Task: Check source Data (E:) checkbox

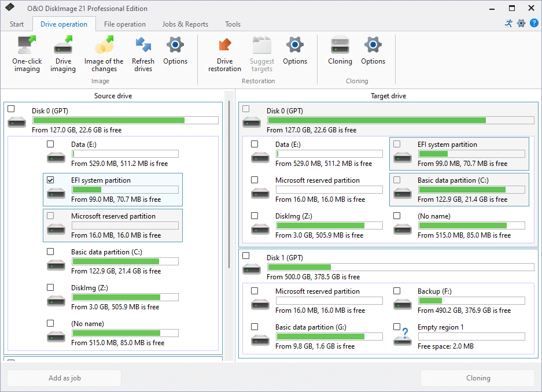Action: click(x=50, y=144)
